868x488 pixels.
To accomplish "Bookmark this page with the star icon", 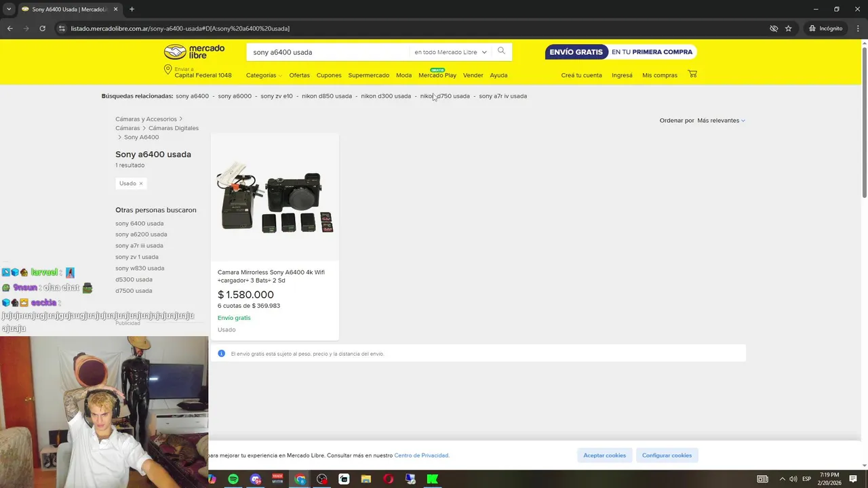I will click(x=788, y=28).
